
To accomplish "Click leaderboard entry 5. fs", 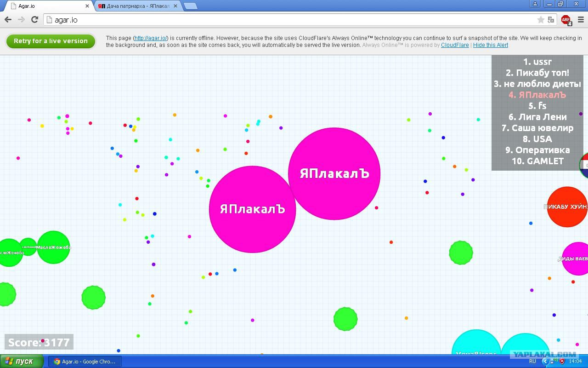I will [x=537, y=106].
